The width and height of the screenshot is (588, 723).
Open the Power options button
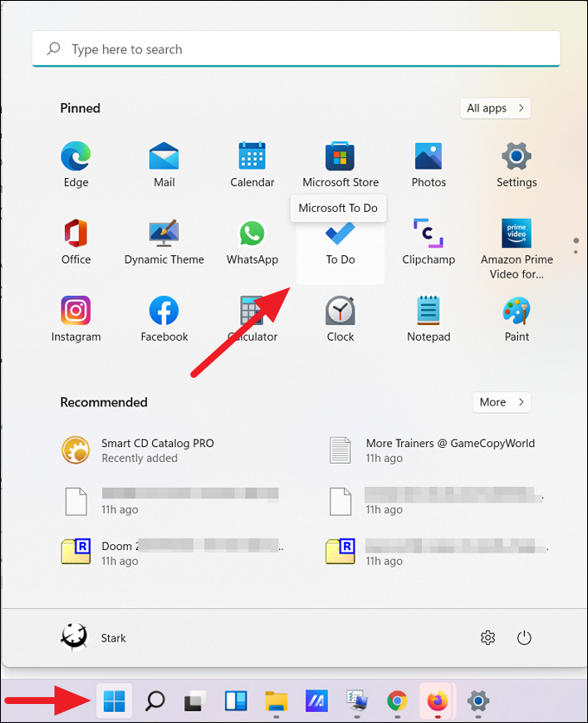[524, 637]
